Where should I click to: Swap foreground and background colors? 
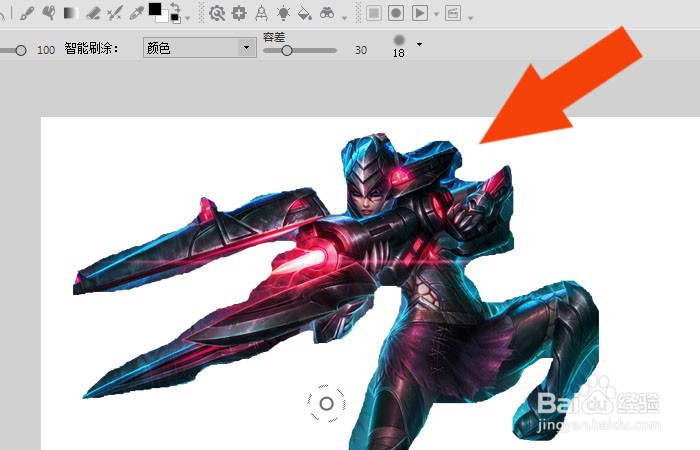click(175, 8)
